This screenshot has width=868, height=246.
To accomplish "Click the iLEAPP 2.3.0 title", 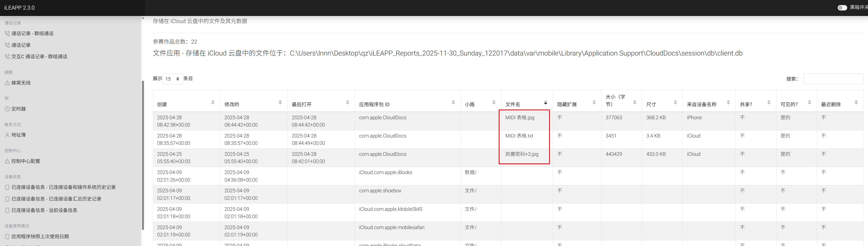I will [x=19, y=8].
